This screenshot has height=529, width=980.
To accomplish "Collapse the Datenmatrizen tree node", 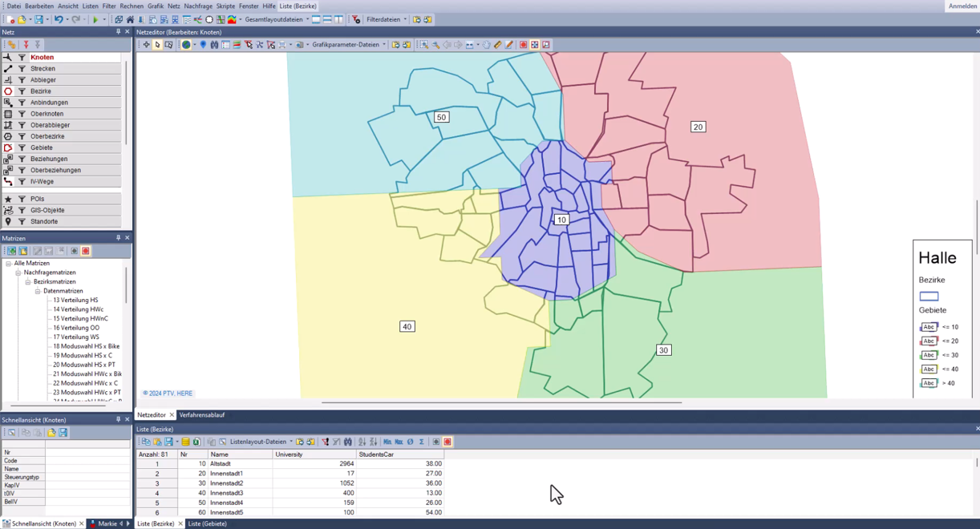I will point(38,291).
